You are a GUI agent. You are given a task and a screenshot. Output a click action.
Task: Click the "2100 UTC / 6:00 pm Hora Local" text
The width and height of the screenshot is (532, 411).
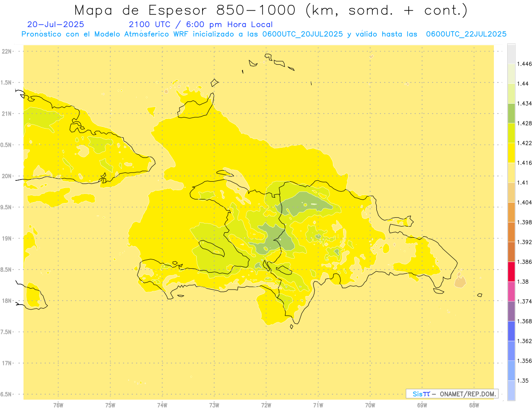coord(201,25)
